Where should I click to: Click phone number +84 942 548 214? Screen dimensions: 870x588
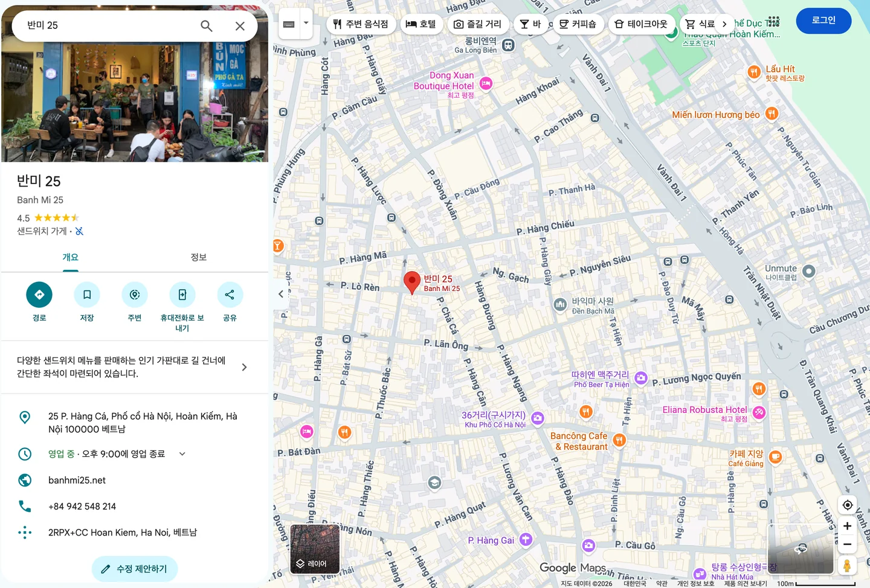(x=82, y=507)
